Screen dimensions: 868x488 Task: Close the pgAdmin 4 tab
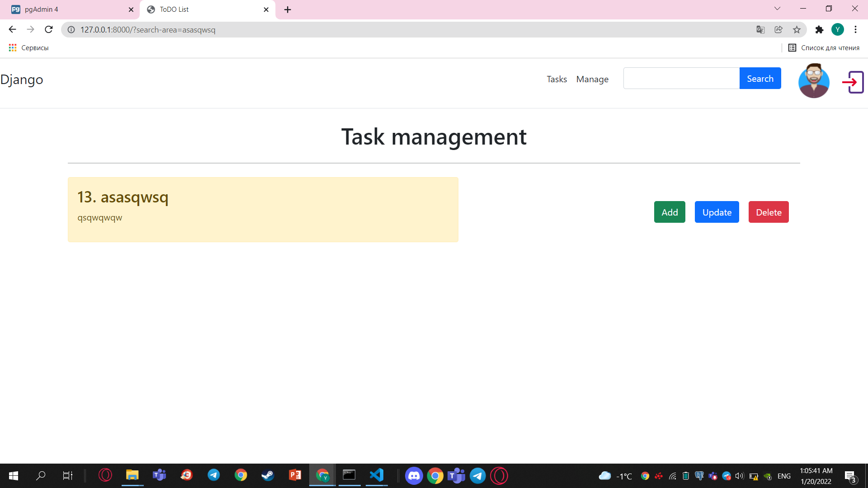point(131,9)
